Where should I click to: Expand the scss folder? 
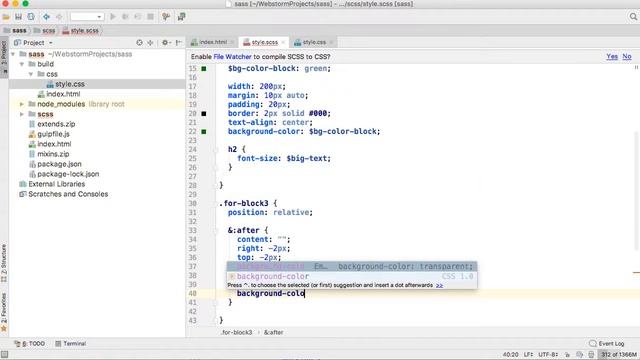click(x=22, y=114)
